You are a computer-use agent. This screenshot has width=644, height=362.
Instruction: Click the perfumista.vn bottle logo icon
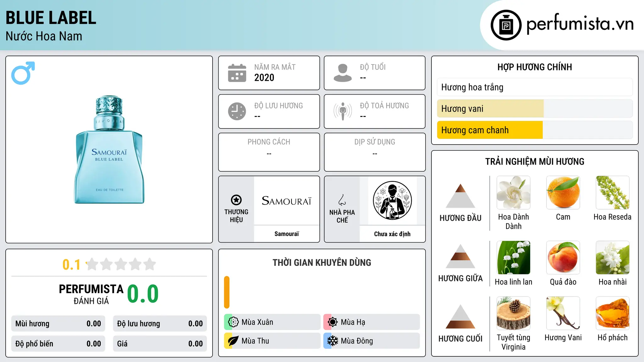click(506, 25)
